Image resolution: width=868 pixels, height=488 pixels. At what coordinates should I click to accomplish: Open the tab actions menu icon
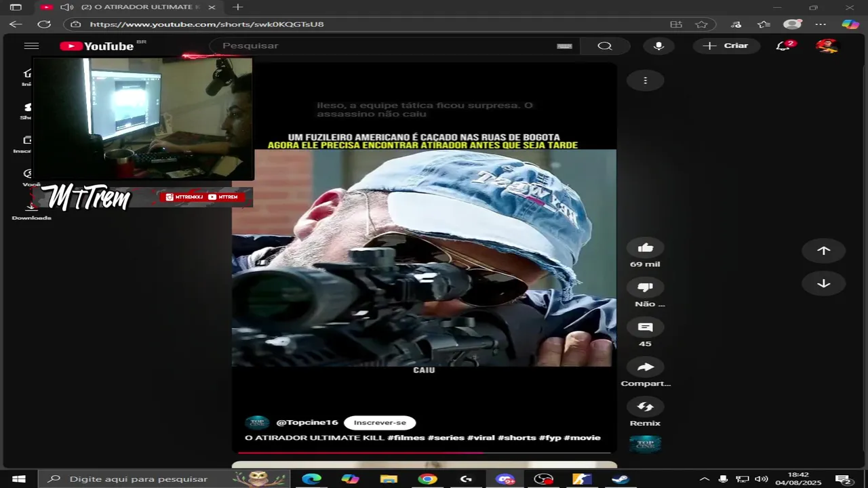(16, 7)
